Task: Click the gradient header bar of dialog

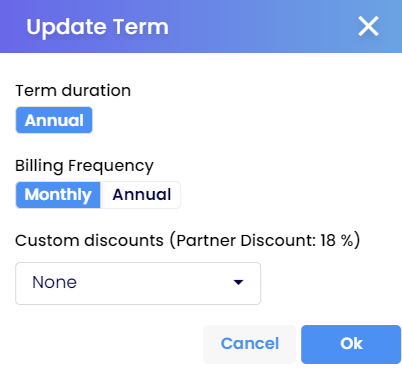Action: [x=201, y=26]
